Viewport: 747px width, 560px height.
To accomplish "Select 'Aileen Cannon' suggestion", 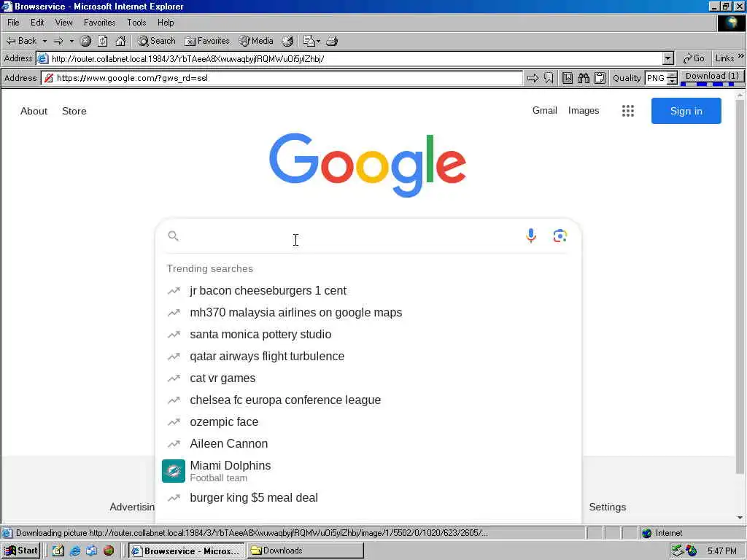I will [x=368, y=444].
